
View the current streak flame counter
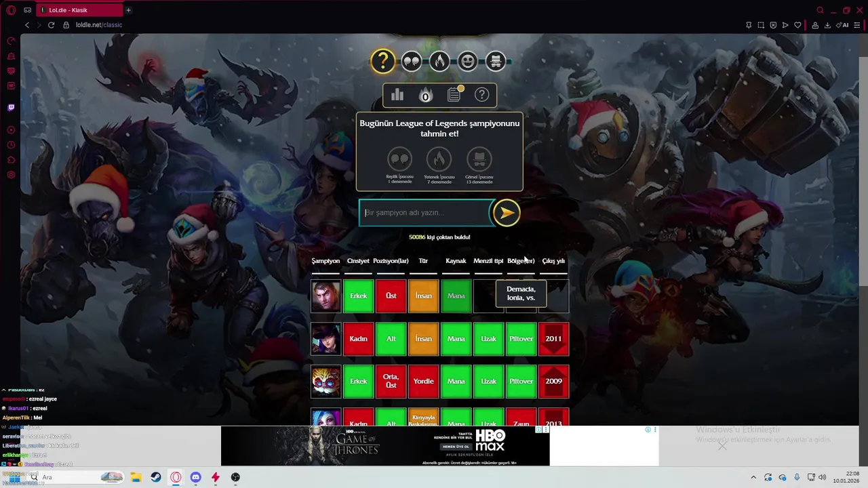coord(425,95)
